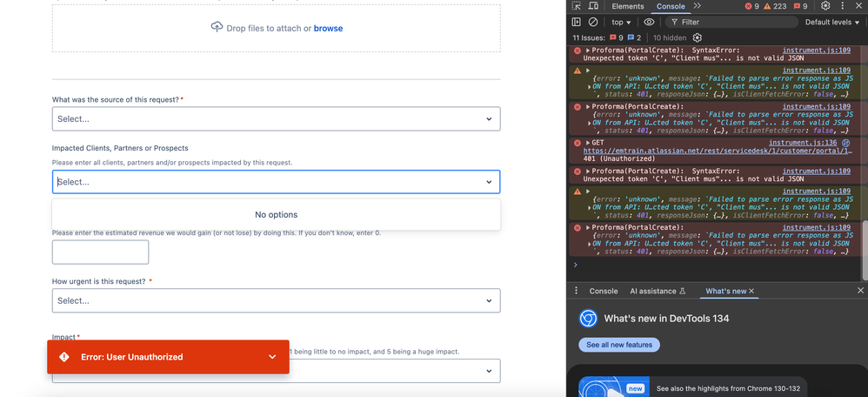Open the DevTools three-dot customize menu
The width and height of the screenshot is (868, 397).
(842, 6)
